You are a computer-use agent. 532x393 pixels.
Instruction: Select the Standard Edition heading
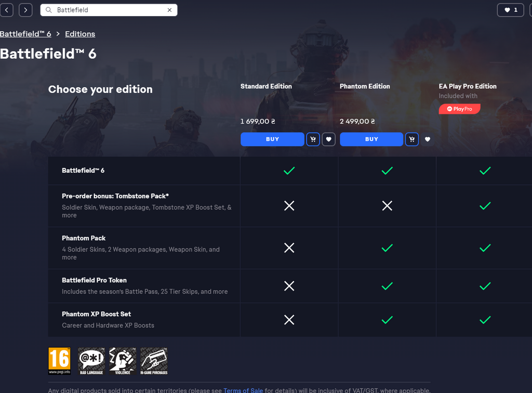tap(266, 86)
